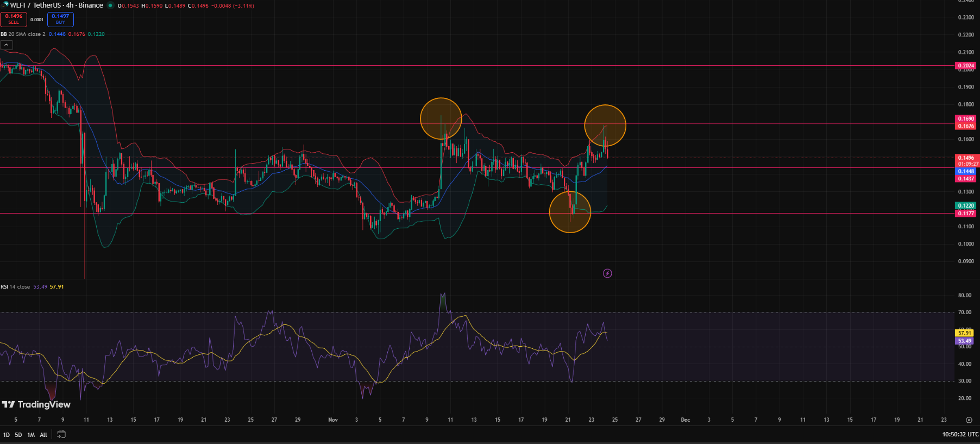Viewport: 980px width, 444px height.
Task: Click the WLFI coin logo icon
Action: tap(5, 5)
